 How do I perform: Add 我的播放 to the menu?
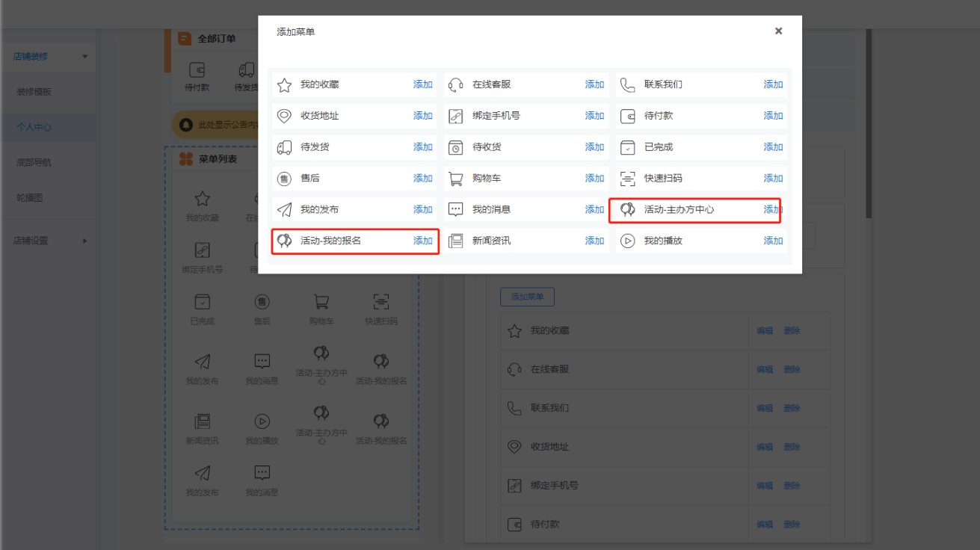[x=773, y=241]
